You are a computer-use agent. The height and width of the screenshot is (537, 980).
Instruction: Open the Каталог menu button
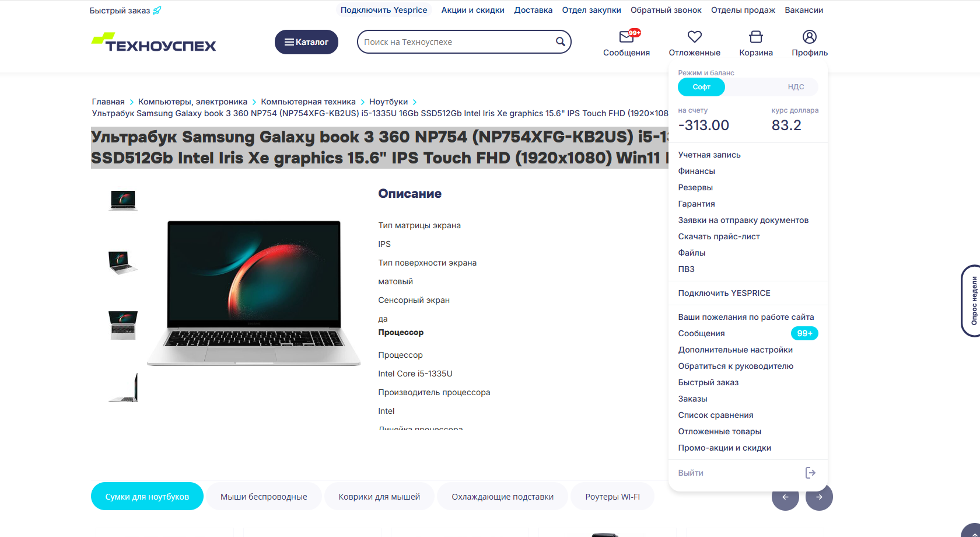pyautogui.click(x=306, y=42)
